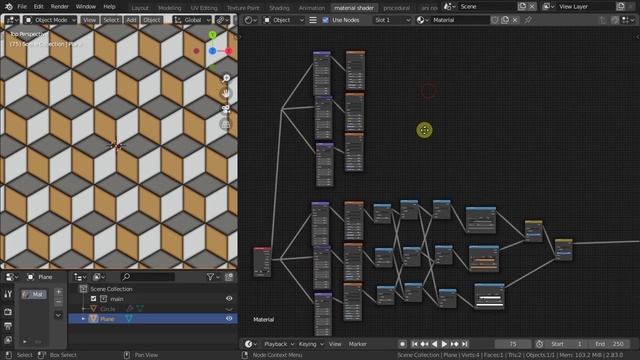
Task: Add a new View Layer
Action: tap(620, 7)
